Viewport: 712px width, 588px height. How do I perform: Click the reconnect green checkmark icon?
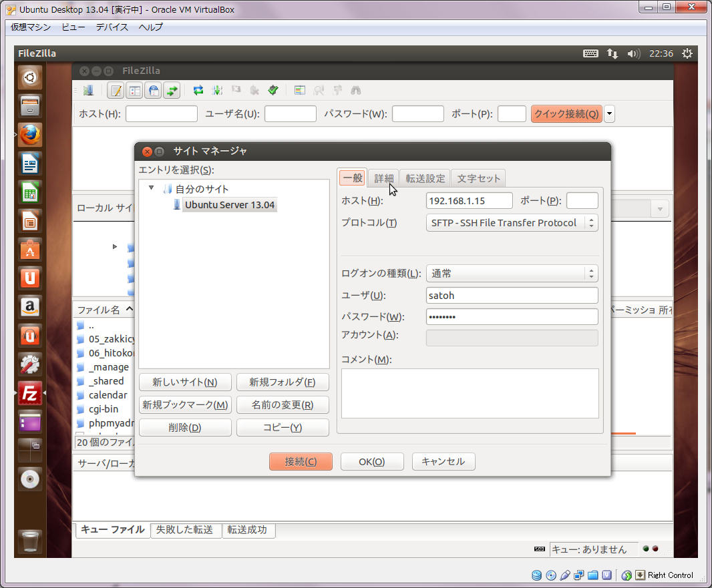273,90
